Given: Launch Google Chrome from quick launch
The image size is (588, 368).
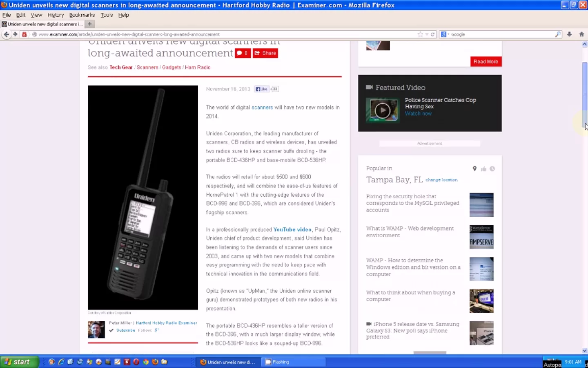Looking at the screenshot, I should pyautogui.click(x=146, y=362).
